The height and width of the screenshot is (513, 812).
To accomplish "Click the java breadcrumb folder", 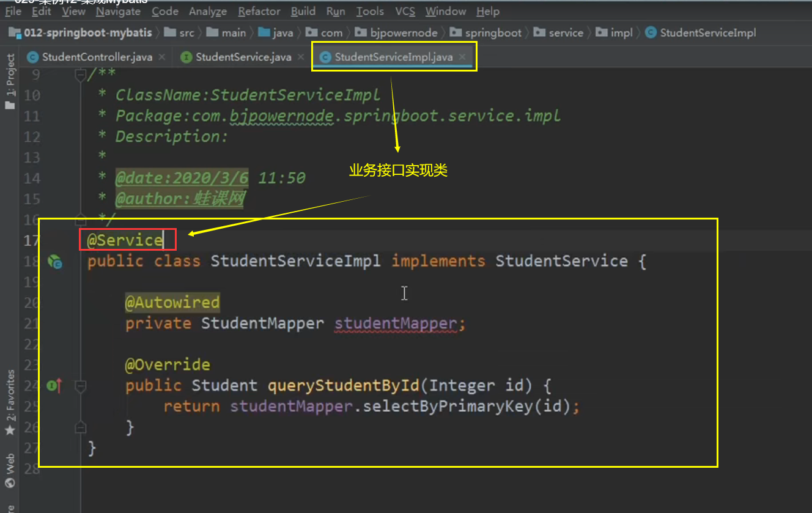I will pyautogui.click(x=276, y=33).
